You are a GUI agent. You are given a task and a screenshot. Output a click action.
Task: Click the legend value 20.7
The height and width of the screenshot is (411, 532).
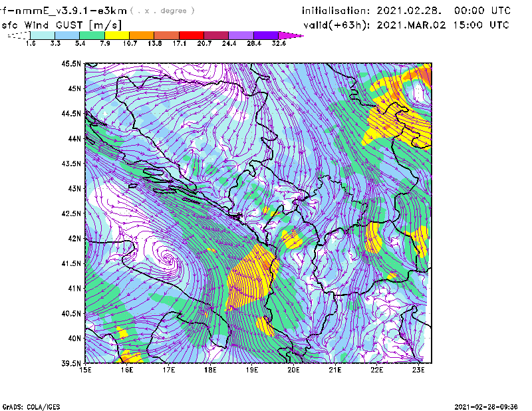204,43
